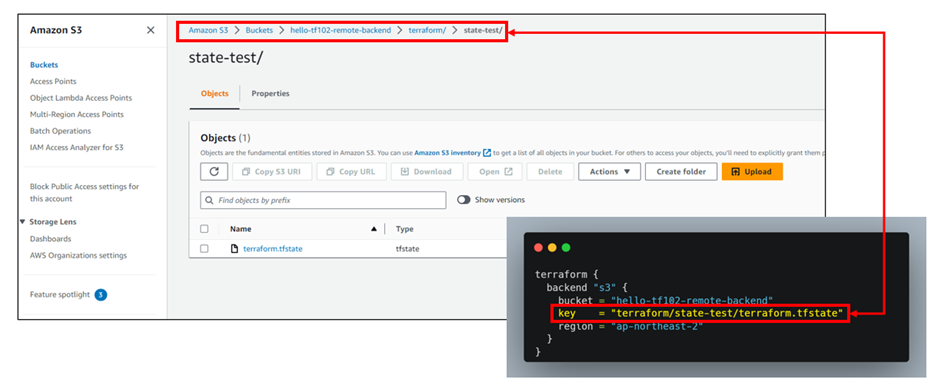This screenshot has height=386, width=941.
Task: Click the terraform.tfstate file icon
Action: pos(235,249)
